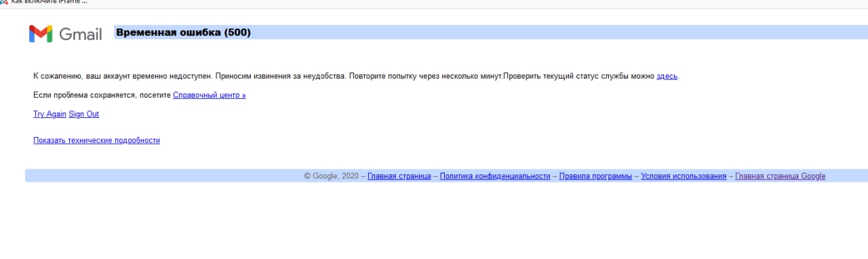
Task: Click the Try Again link
Action: click(50, 114)
